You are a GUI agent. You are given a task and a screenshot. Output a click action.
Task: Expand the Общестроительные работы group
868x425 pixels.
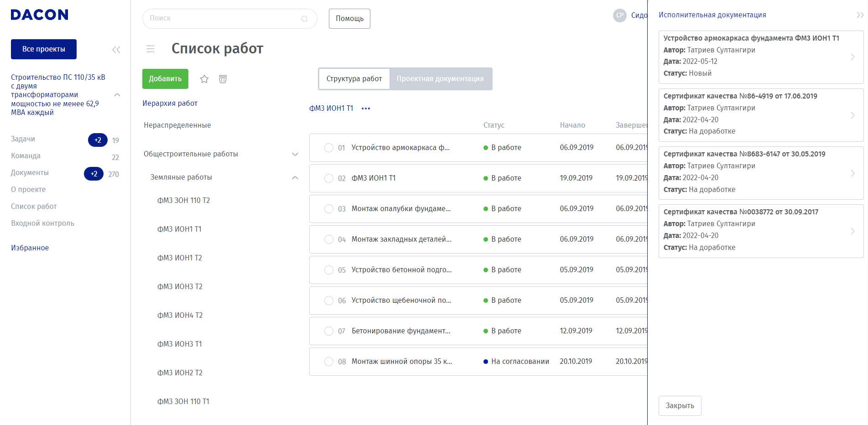coord(295,154)
